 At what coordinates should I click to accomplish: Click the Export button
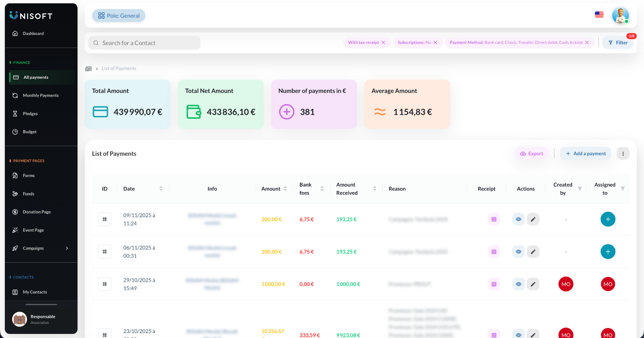coord(532,154)
